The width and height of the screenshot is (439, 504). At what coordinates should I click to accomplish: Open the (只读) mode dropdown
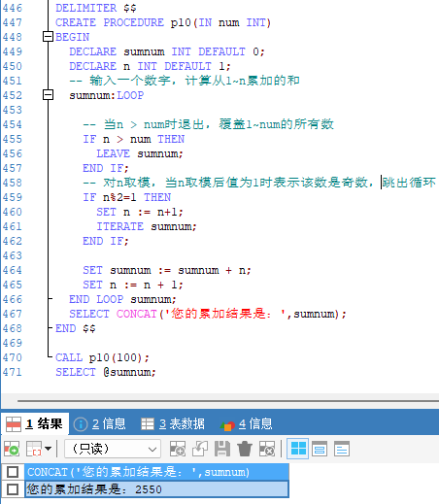click(x=113, y=449)
